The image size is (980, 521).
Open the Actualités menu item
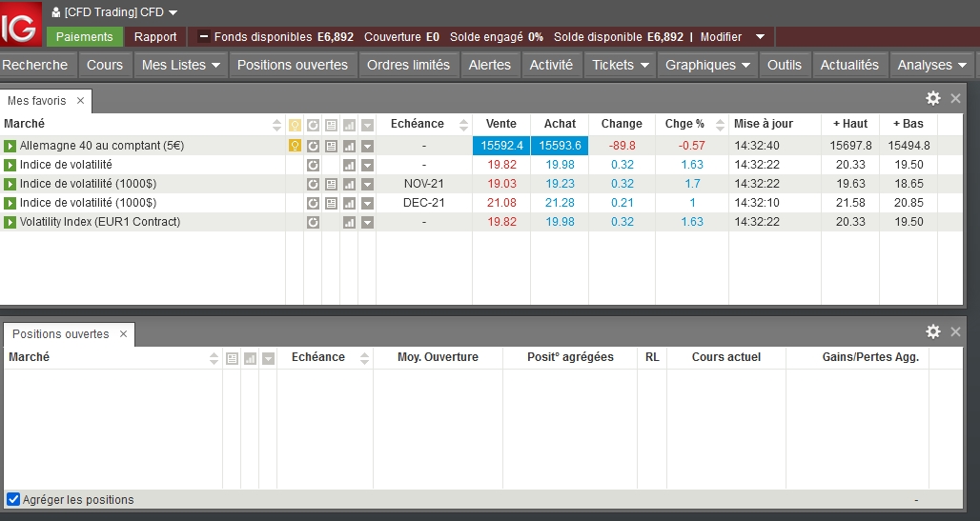[849, 65]
